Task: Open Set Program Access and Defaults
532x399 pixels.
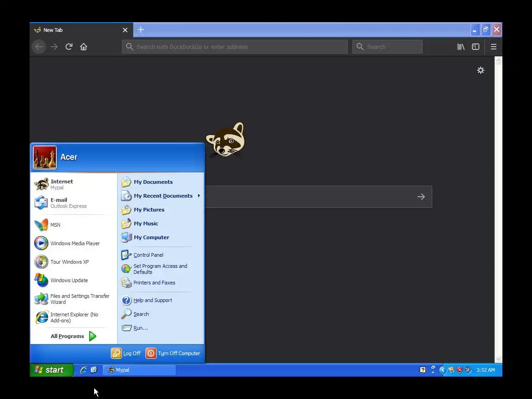Action: click(161, 269)
